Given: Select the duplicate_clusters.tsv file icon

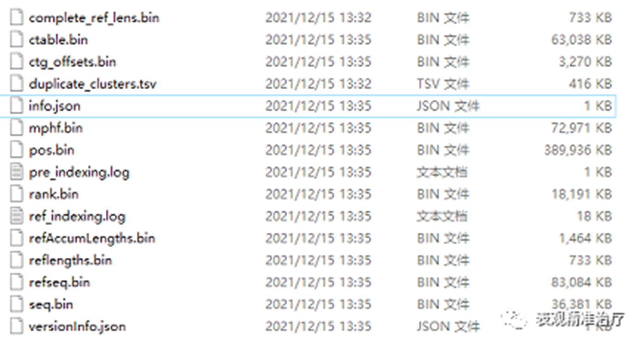Looking at the screenshot, I should pos(17,84).
